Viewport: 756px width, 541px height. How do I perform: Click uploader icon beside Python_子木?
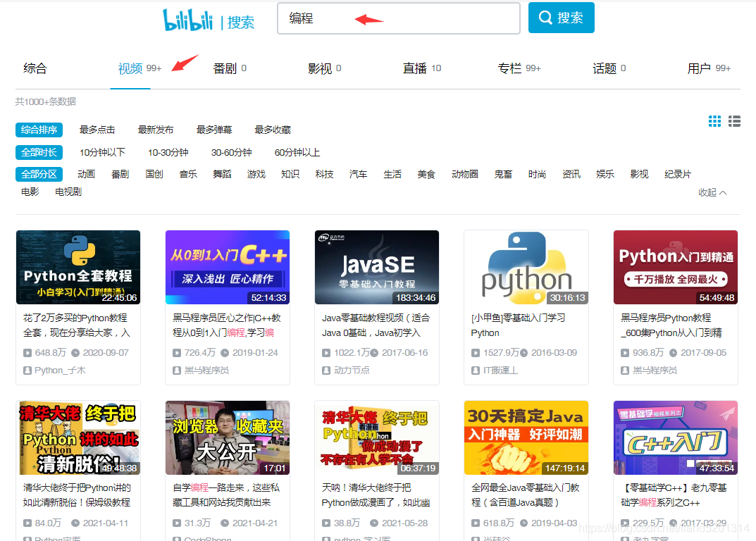tap(27, 371)
